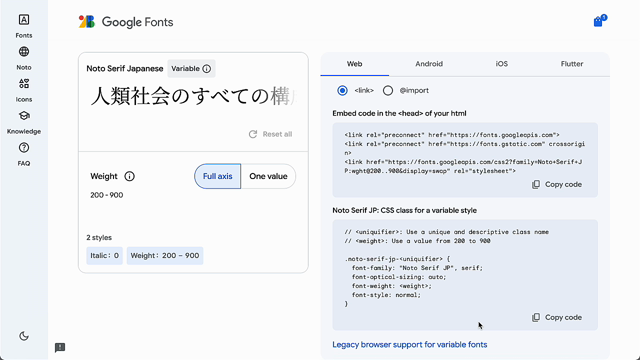Open the shopping bag selection
Image resolution: width=640 pixels, height=360 pixels.
(599, 21)
